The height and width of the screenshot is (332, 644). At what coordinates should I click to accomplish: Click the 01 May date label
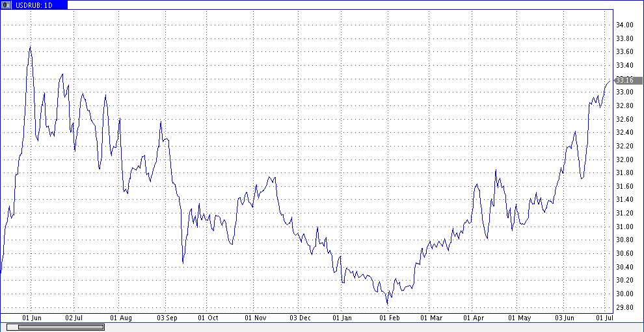point(519,318)
